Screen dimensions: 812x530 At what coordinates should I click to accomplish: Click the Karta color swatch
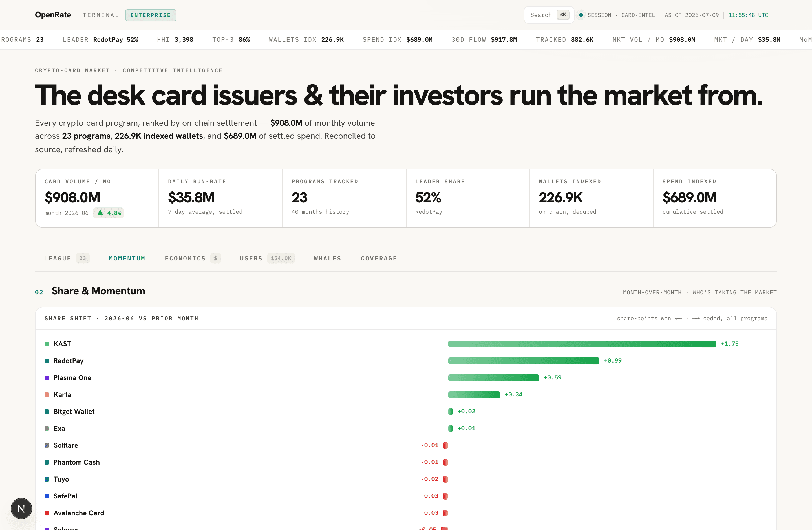coord(47,395)
